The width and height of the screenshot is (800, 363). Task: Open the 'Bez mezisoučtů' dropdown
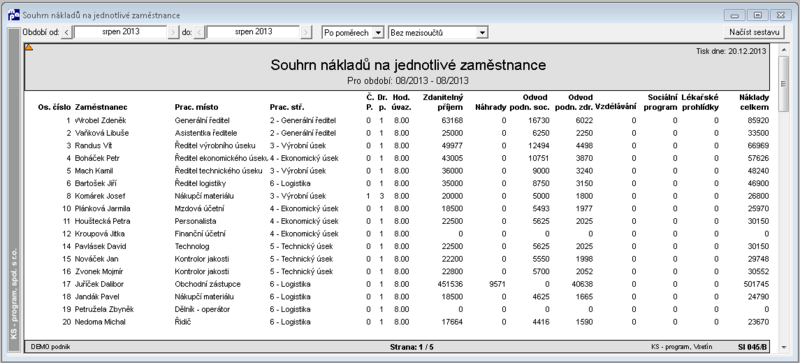point(482,33)
